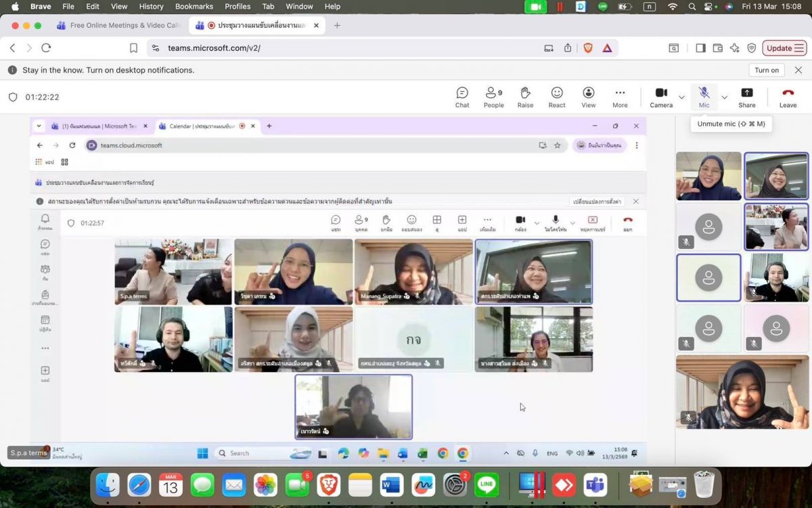Click Turn on desktop notifications
This screenshot has height=508, width=812.
pyautogui.click(x=767, y=70)
